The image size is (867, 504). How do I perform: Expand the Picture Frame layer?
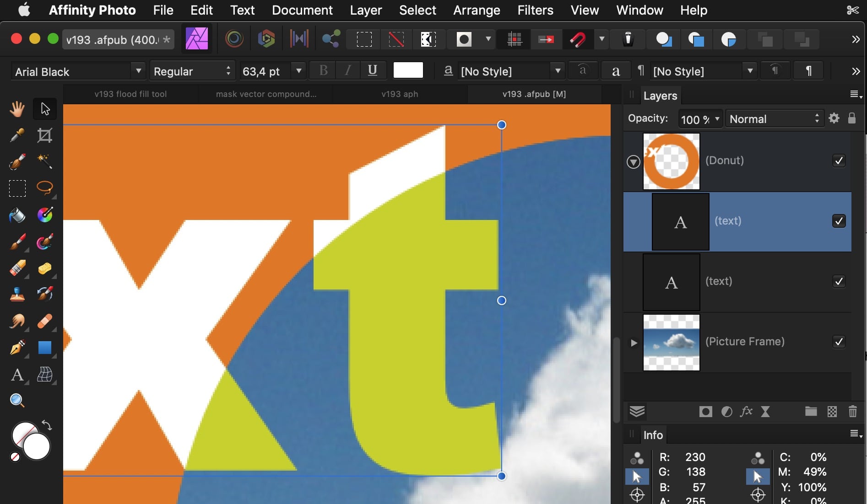(634, 343)
